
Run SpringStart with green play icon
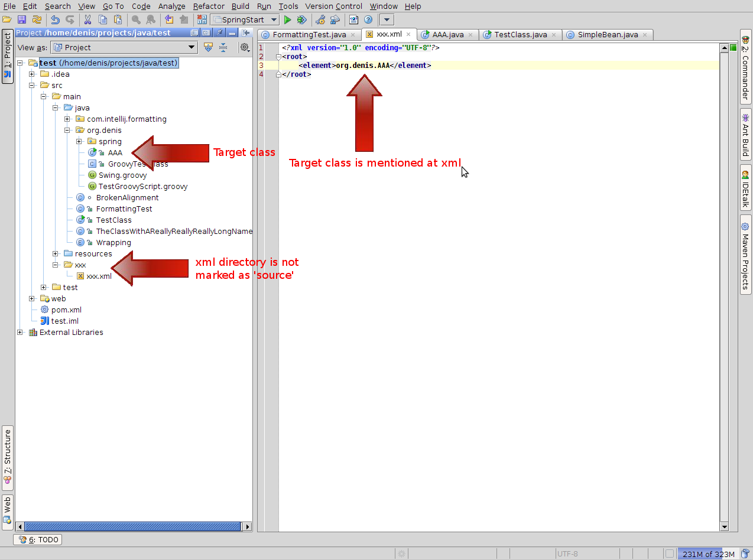point(288,19)
